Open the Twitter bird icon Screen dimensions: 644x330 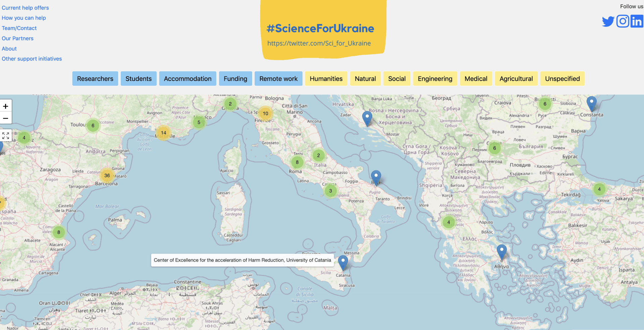point(608,21)
